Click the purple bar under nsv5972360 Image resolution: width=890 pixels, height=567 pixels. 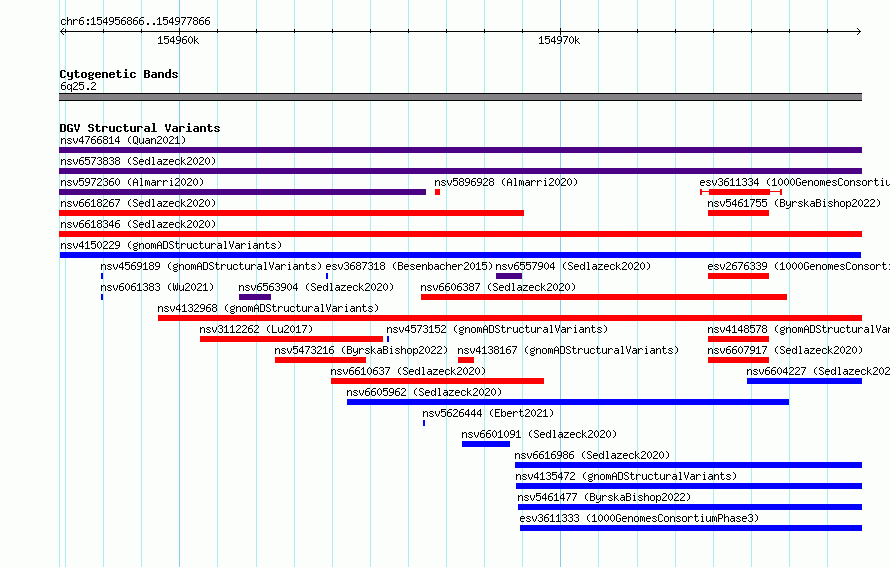(x=242, y=192)
